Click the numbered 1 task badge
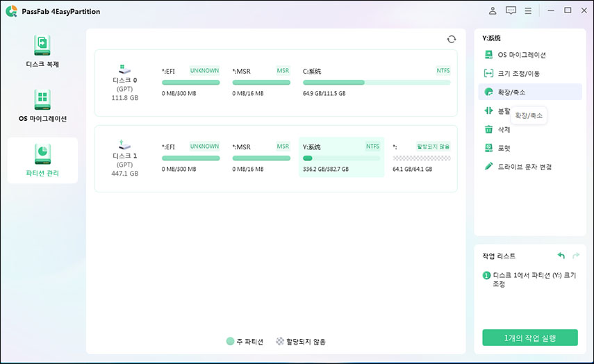The image size is (594, 364). [x=486, y=275]
